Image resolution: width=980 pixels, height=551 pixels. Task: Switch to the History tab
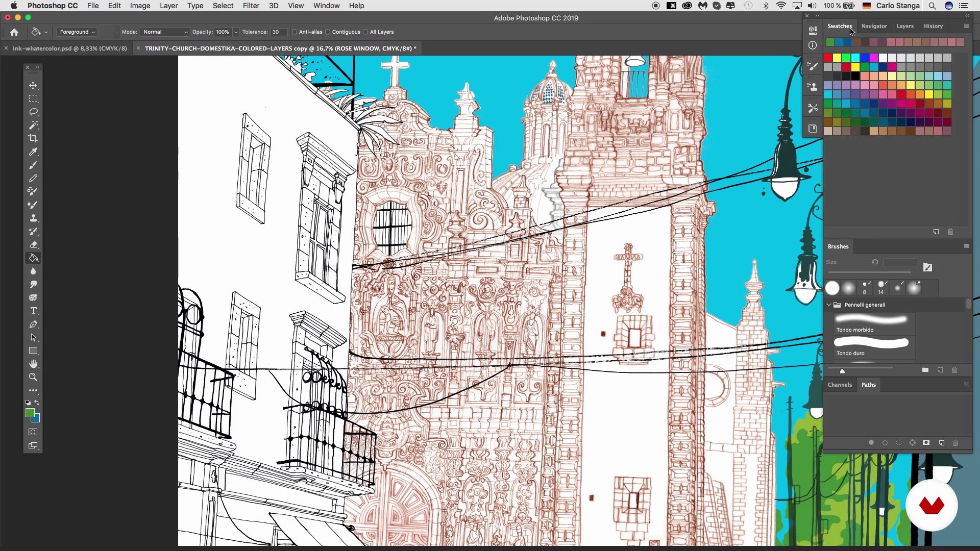pyautogui.click(x=933, y=26)
